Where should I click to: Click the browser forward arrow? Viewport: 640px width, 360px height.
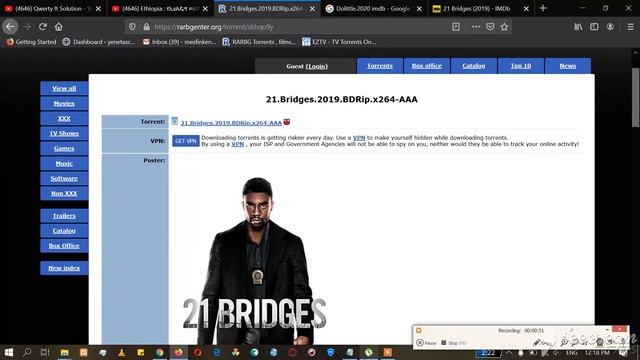(27, 27)
